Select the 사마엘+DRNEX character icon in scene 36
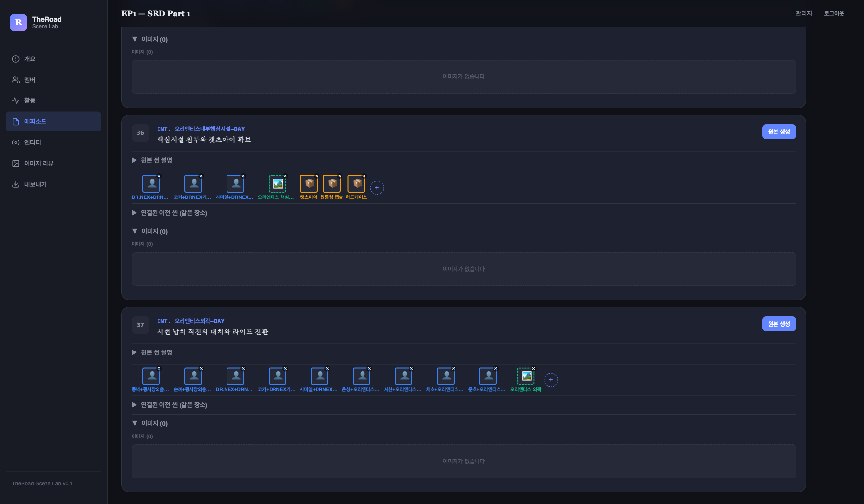Image resolution: width=864 pixels, height=504 pixels. coord(235,184)
